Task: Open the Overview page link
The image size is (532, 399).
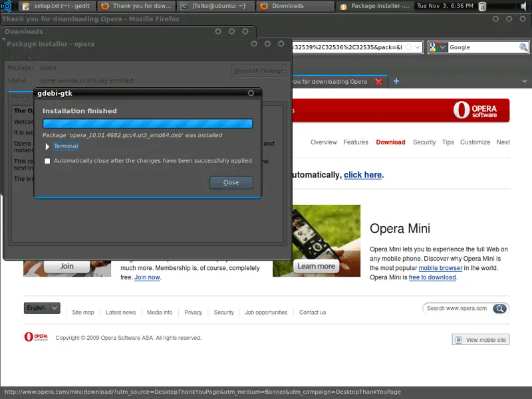Action: click(x=324, y=142)
